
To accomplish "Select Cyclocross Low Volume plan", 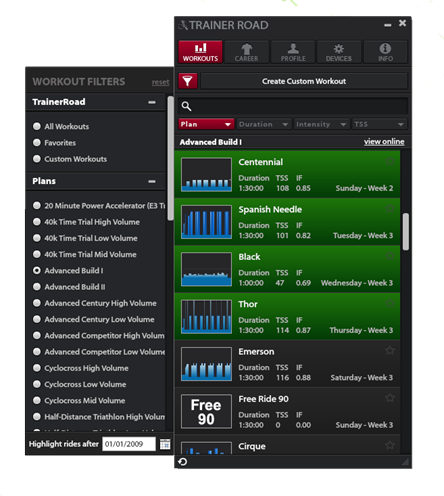I will coord(37,384).
